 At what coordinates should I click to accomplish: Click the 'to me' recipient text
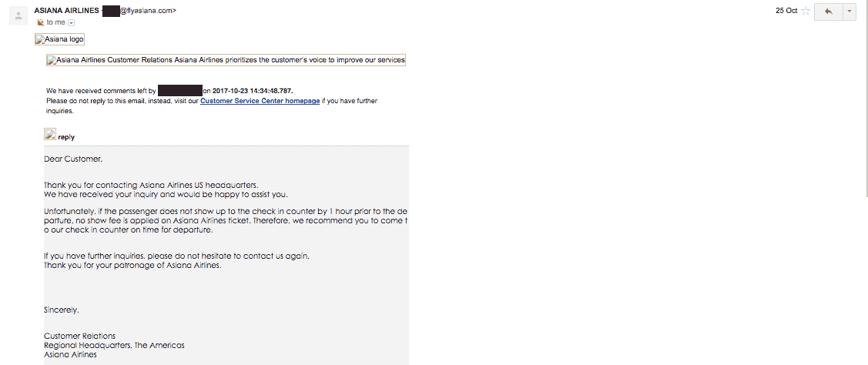point(55,23)
